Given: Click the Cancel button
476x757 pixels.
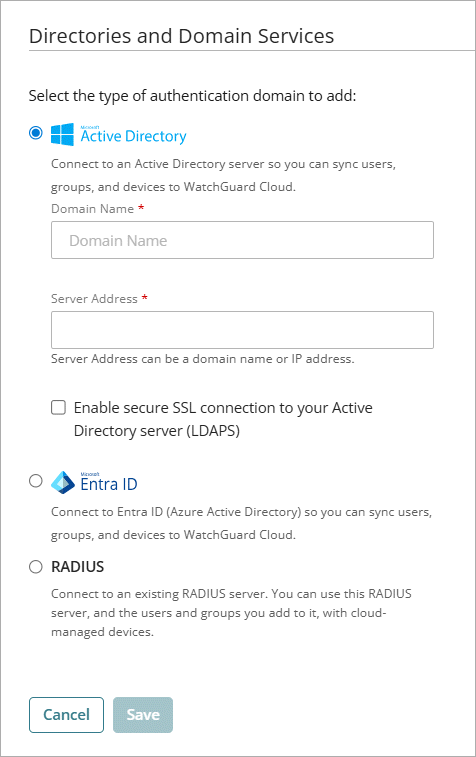Looking at the screenshot, I should pos(66,715).
